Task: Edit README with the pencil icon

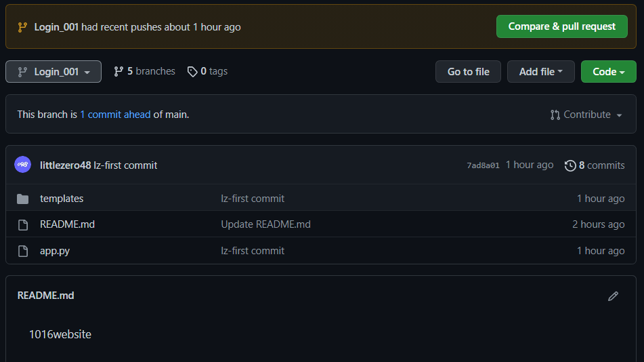Action: 614,296
